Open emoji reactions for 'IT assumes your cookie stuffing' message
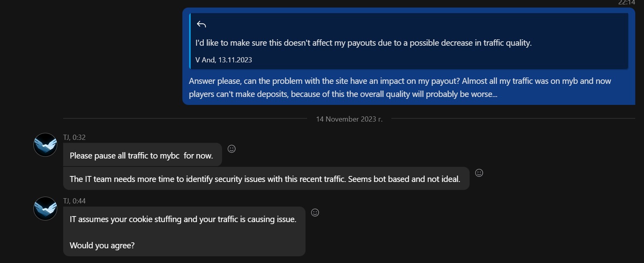 tap(315, 213)
